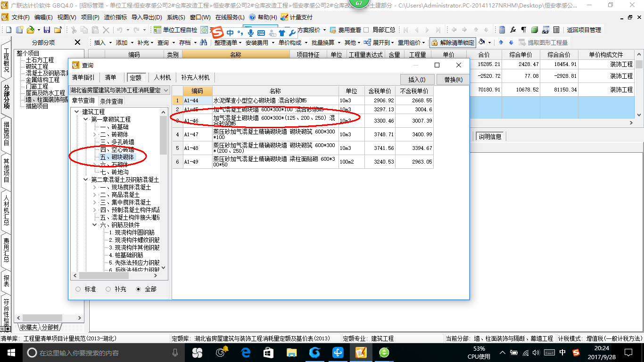Click Sogou soft keyboard icon
The image size is (644, 362).
point(261,33)
